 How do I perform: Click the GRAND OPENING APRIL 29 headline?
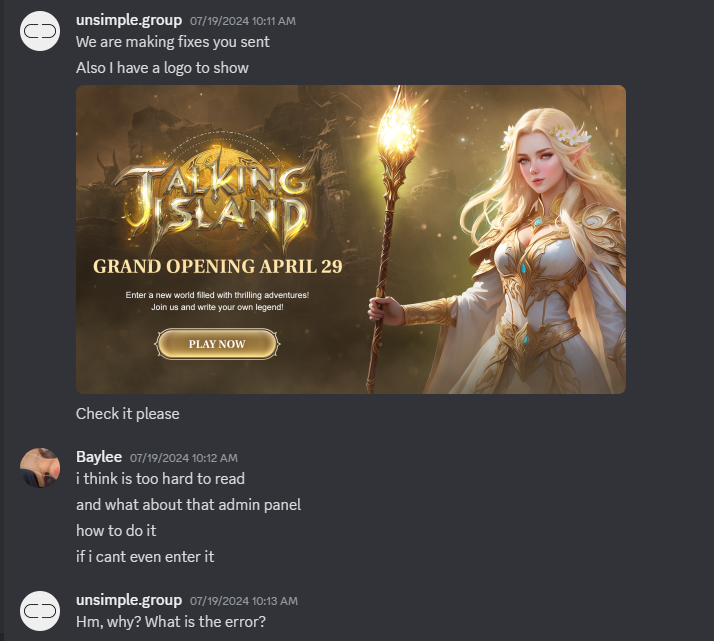click(x=218, y=267)
